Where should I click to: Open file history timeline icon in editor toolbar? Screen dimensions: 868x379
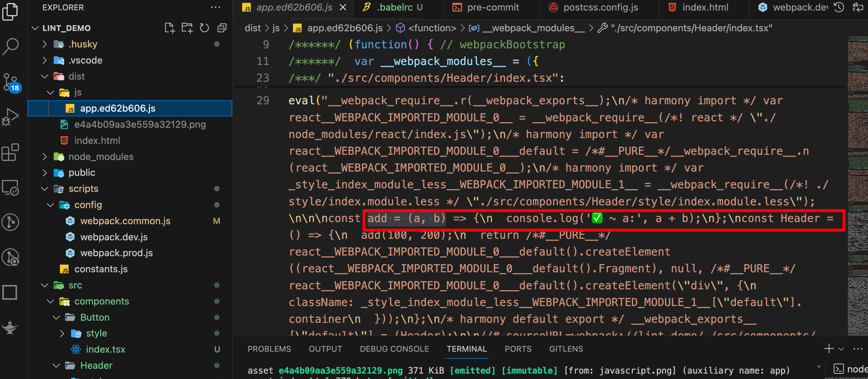(x=839, y=7)
